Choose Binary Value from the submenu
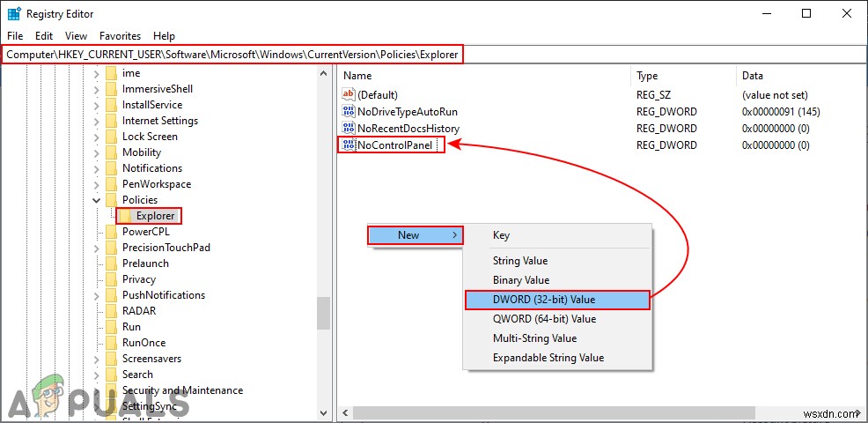Screen dimensions: 868x423 557,280
